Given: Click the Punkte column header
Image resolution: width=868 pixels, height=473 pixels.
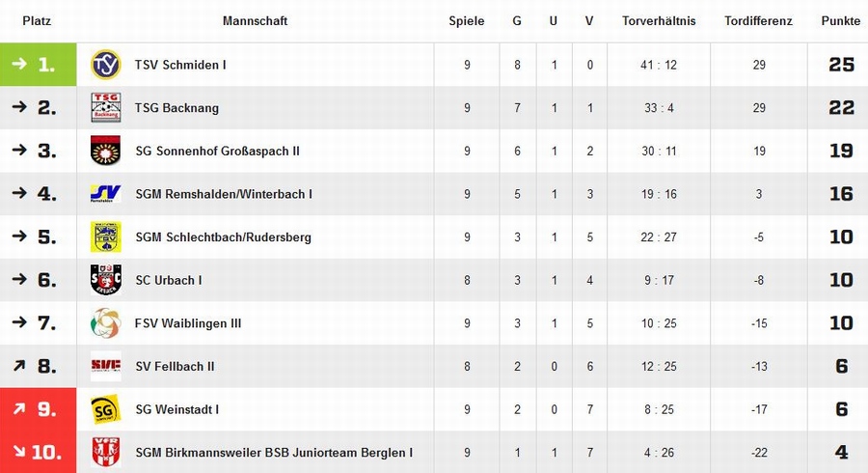Looking at the screenshot, I should (x=840, y=21).
